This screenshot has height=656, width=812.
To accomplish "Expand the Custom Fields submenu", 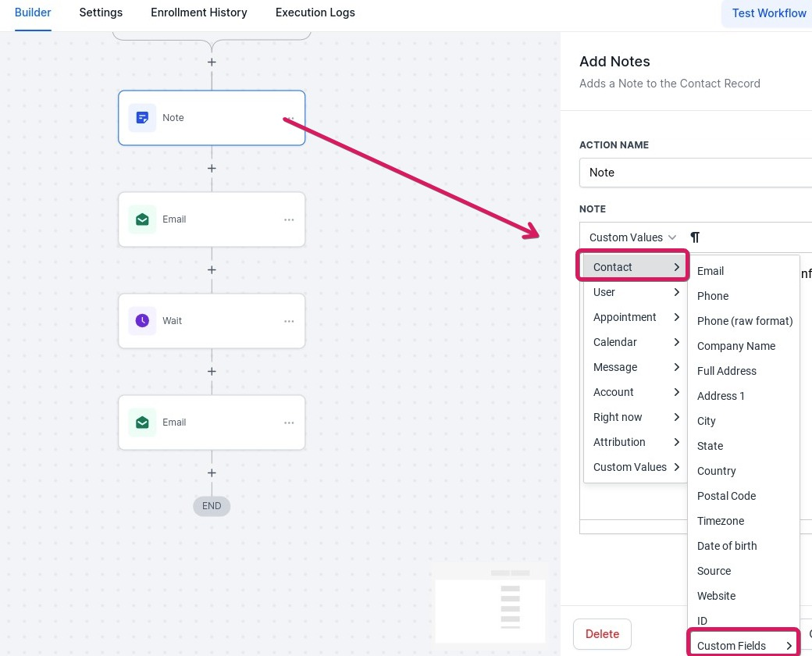I will coord(743,646).
